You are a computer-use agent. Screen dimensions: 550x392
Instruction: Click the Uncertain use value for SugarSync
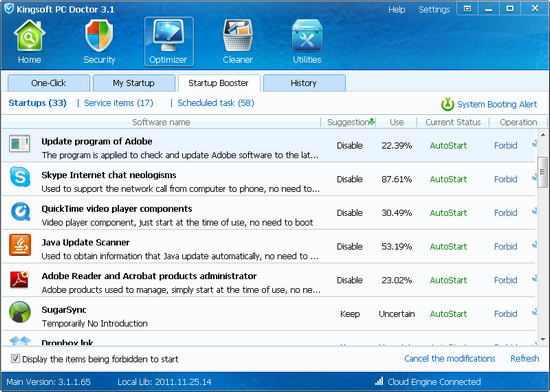397,314
